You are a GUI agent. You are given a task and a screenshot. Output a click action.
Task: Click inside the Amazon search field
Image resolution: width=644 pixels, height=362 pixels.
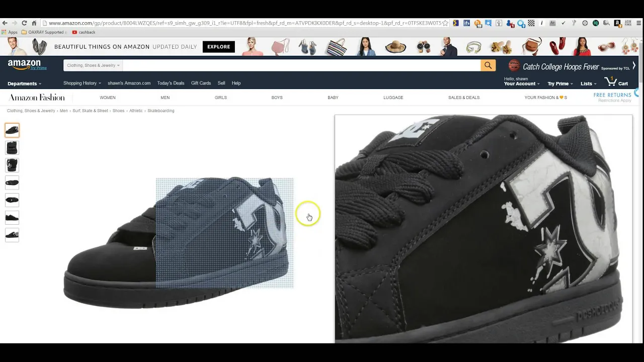pos(302,65)
